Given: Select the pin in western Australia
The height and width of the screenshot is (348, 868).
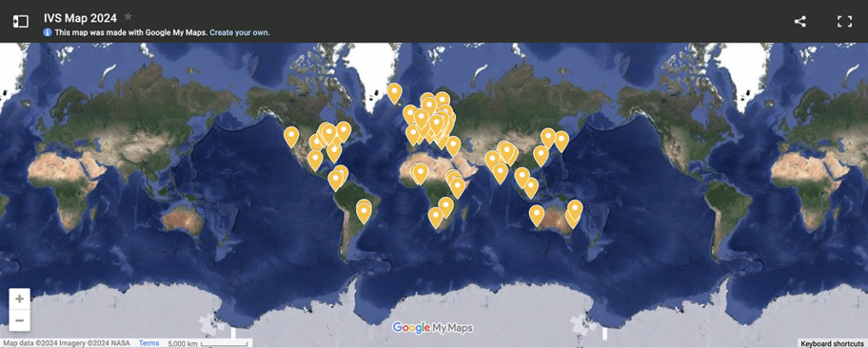Looking at the screenshot, I should coord(537,214).
